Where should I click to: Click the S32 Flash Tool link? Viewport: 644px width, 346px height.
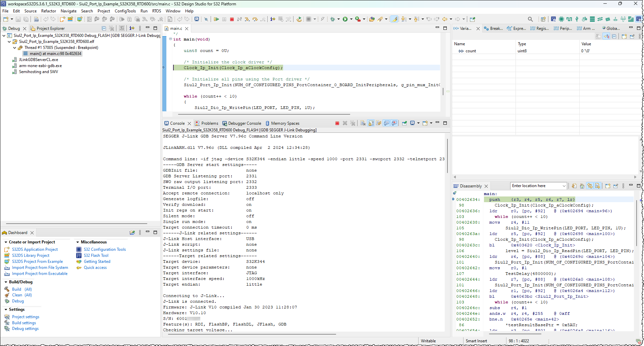pos(96,255)
